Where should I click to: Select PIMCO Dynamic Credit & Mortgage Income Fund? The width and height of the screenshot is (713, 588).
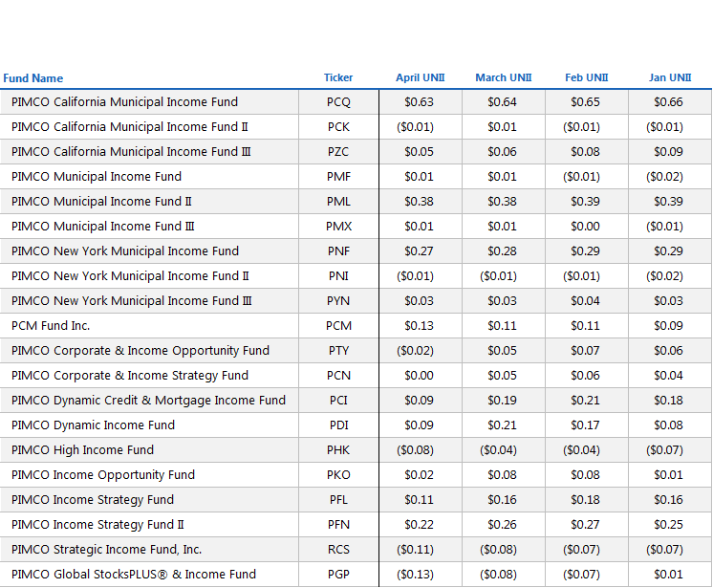148,401
